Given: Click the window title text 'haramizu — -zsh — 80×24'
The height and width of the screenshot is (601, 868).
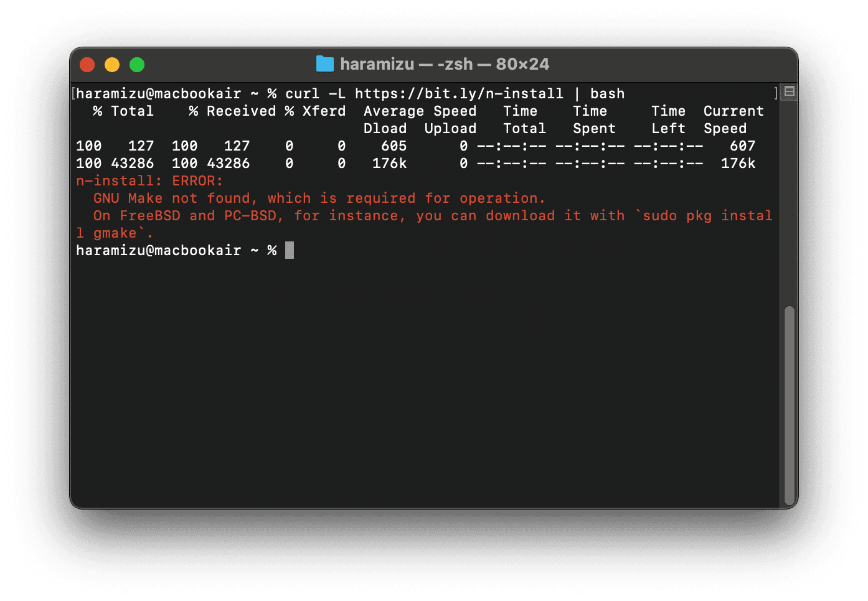Looking at the screenshot, I should tap(445, 64).
